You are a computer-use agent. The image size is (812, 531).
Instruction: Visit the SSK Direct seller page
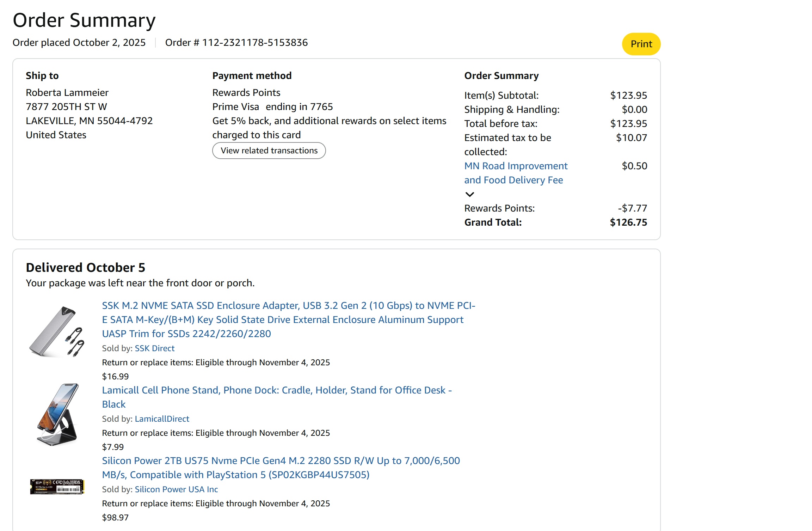click(154, 348)
